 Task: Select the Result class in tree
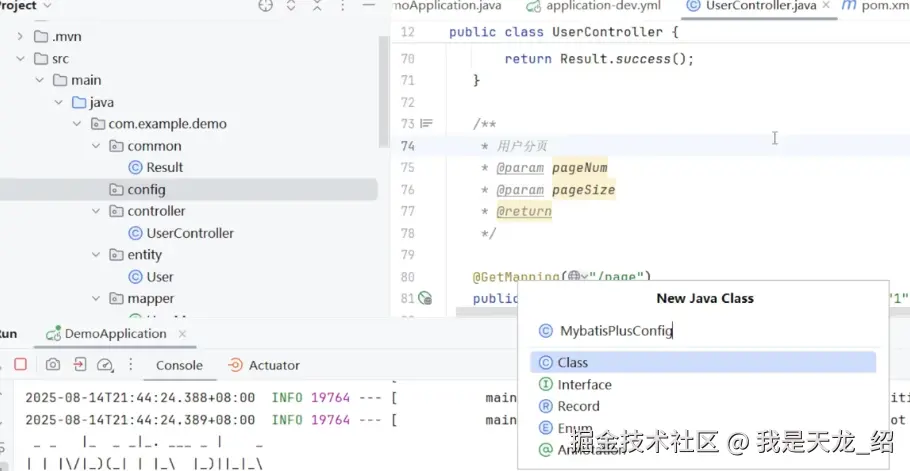156,168
